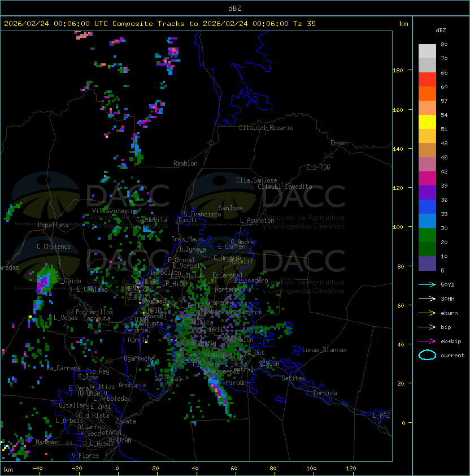Click the dBZ title at the top
Image resolution: width=470 pixels, height=476 pixels.
tap(235, 8)
